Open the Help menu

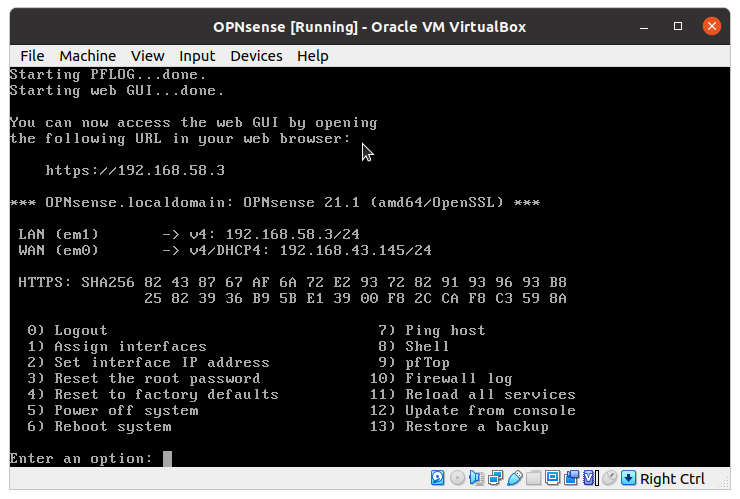(x=312, y=56)
